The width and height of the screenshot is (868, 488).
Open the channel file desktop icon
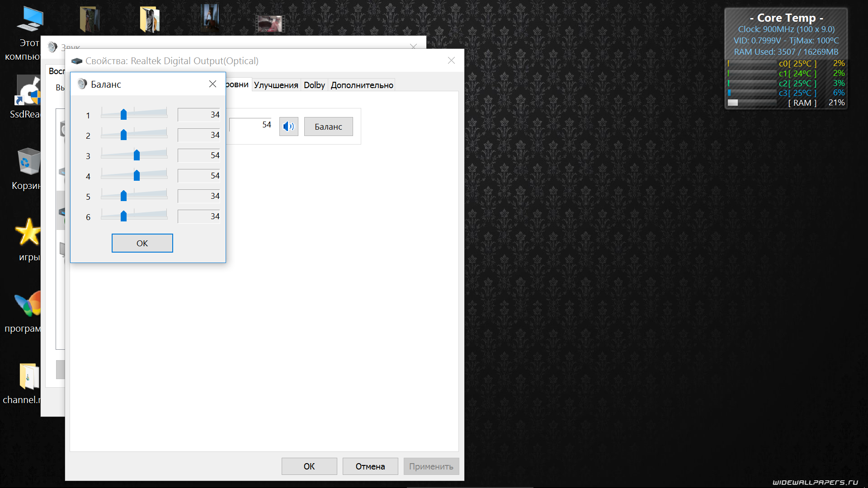click(29, 376)
